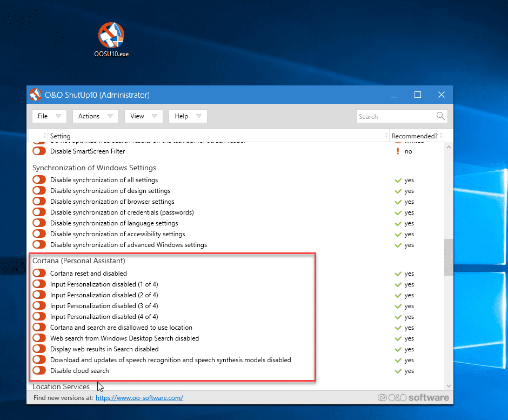The width and height of the screenshot is (508, 420).
Task: Click the O&O ShutUp10 title bar logo
Action: pyautogui.click(x=36, y=95)
